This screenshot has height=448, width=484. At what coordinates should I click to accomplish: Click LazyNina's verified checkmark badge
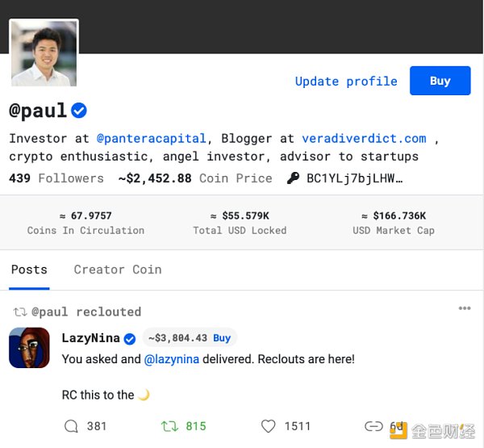point(129,338)
